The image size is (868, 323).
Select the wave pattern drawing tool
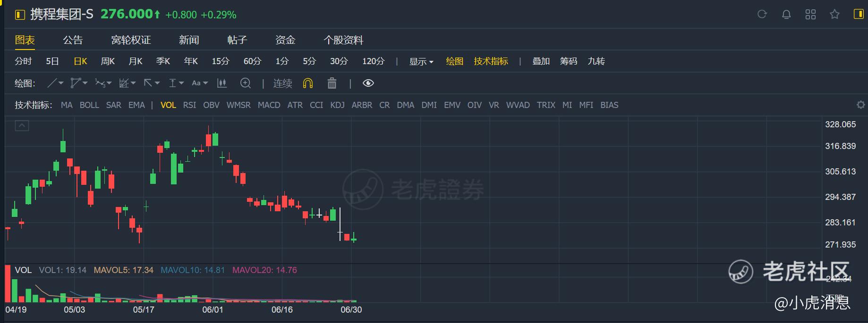pos(100,83)
